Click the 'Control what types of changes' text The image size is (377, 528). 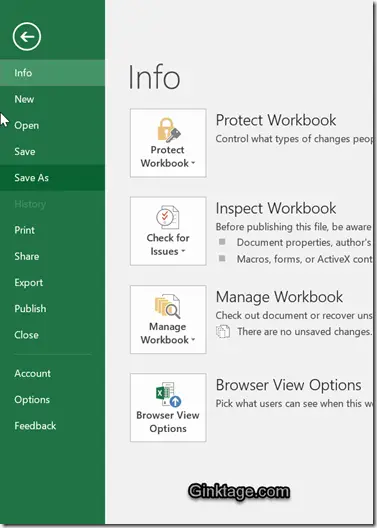pyautogui.click(x=294, y=139)
